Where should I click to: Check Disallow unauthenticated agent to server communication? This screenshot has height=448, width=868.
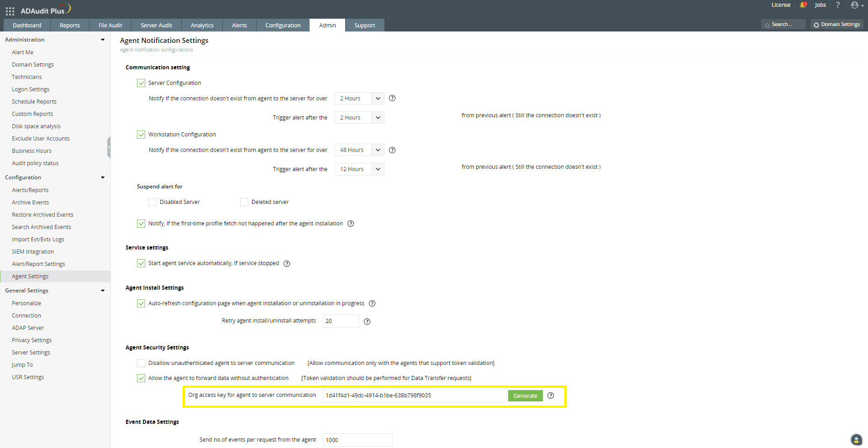coord(141,363)
